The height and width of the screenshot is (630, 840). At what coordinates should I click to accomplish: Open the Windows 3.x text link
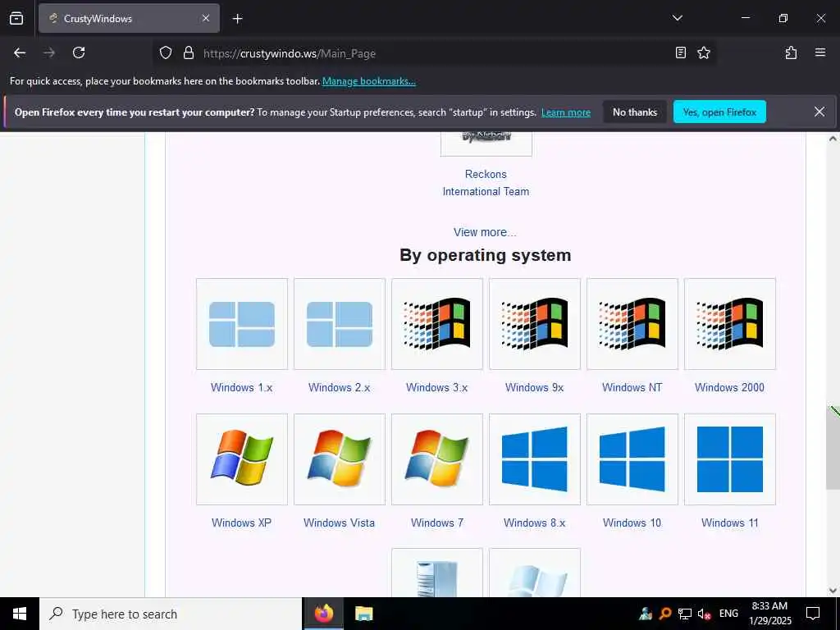[x=436, y=387]
